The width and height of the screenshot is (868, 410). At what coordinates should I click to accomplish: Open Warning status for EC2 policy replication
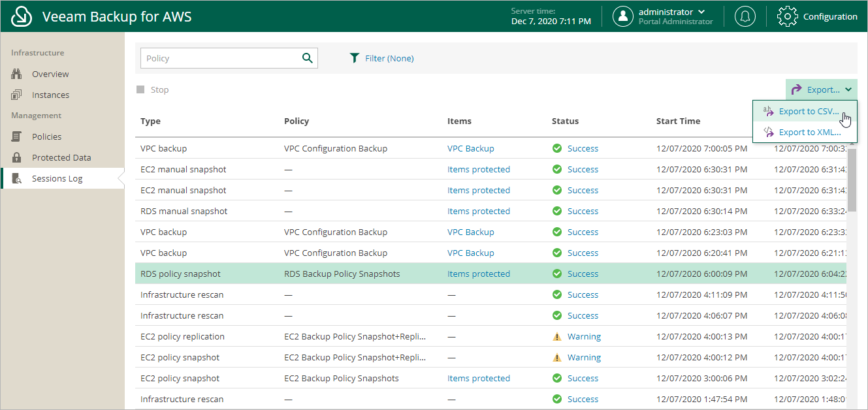584,336
